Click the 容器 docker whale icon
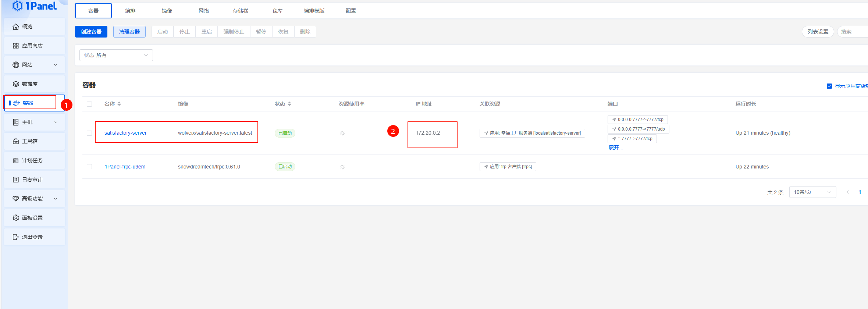Image resolution: width=868 pixels, height=309 pixels. pyautogui.click(x=17, y=103)
